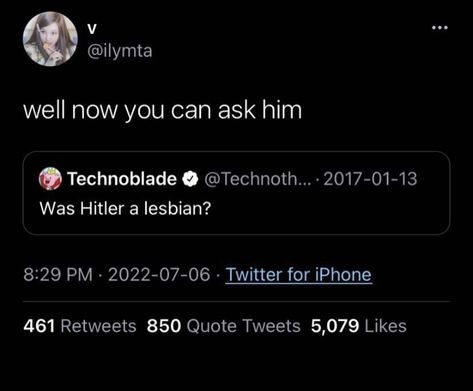Open the quoted text 'Was Hitler a lesbian?'
This screenshot has height=391, width=473.
125,209
